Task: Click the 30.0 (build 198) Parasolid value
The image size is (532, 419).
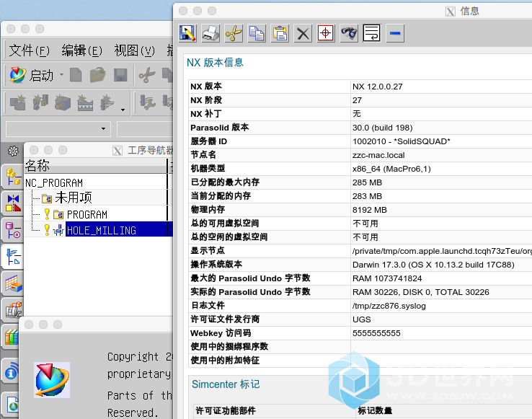Action: click(x=382, y=128)
